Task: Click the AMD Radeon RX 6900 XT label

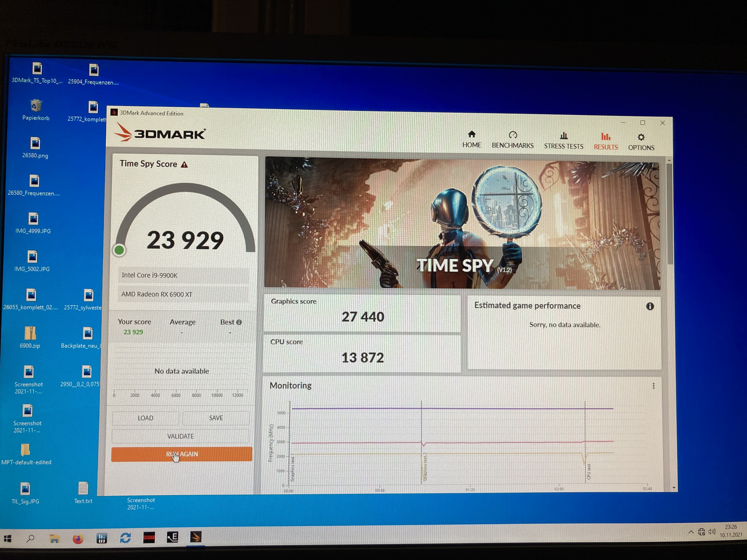Action: (x=157, y=294)
